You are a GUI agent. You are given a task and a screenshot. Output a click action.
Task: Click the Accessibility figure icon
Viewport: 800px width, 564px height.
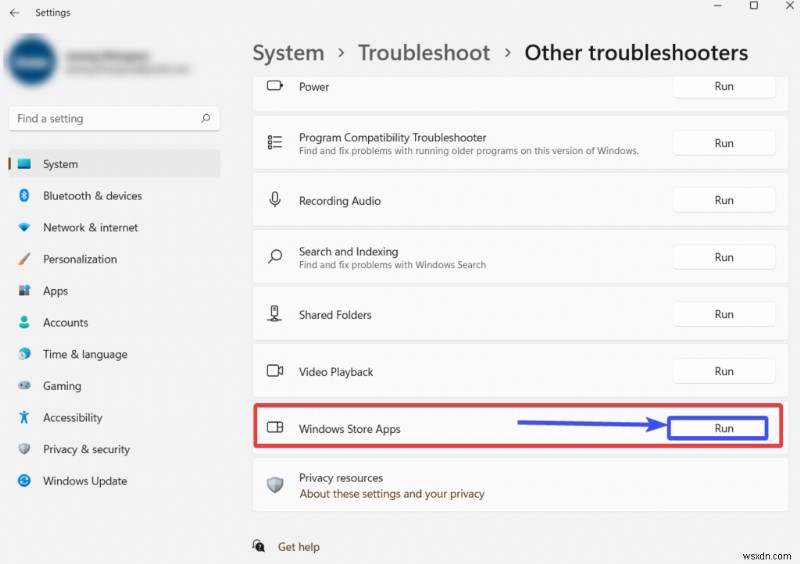click(24, 417)
